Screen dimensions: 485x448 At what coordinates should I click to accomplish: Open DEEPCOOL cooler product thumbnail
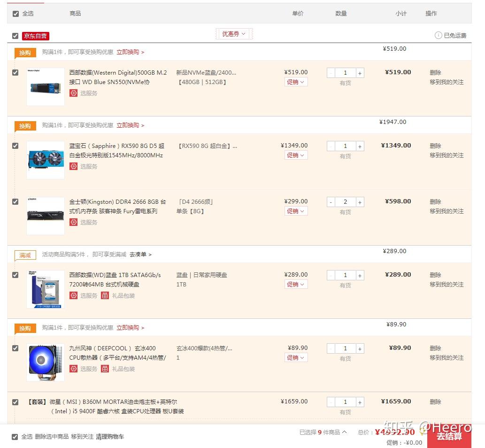click(x=46, y=363)
